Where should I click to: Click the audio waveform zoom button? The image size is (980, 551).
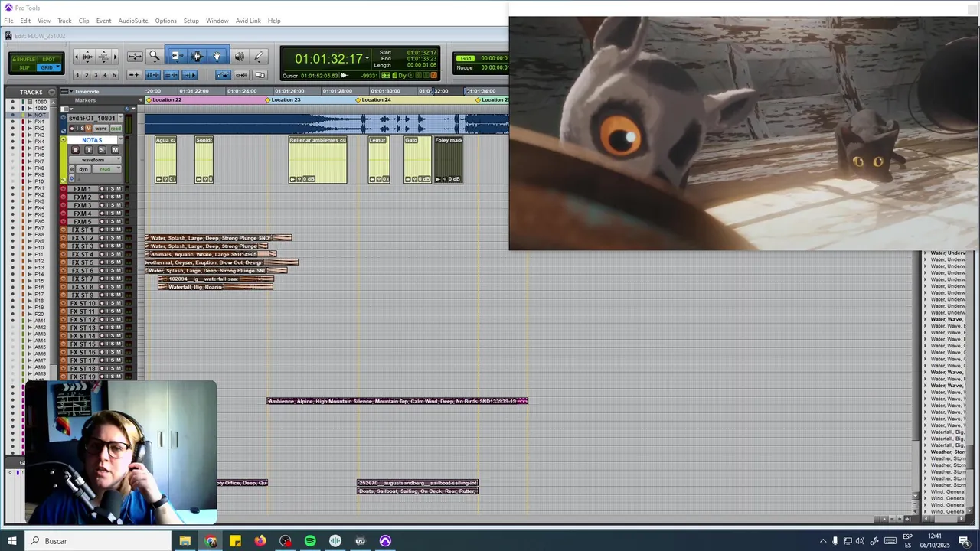click(x=88, y=56)
